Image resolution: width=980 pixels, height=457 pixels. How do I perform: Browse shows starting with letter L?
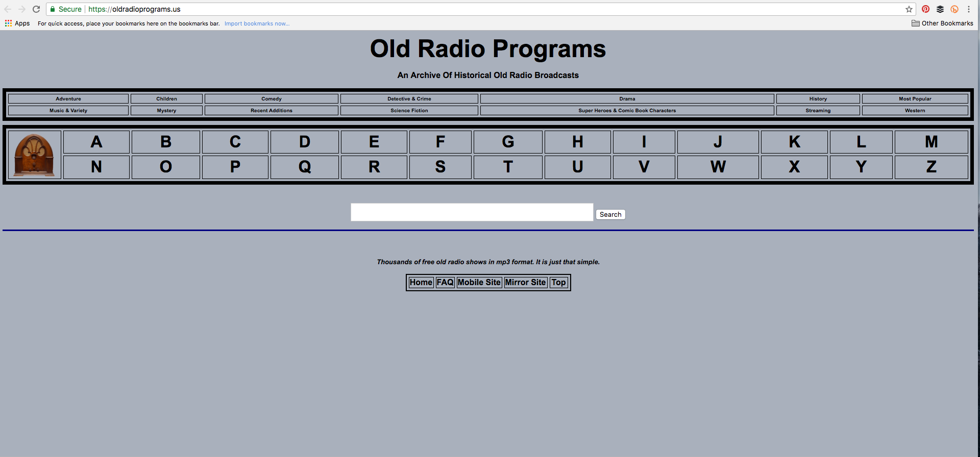(x=862, y=142)
